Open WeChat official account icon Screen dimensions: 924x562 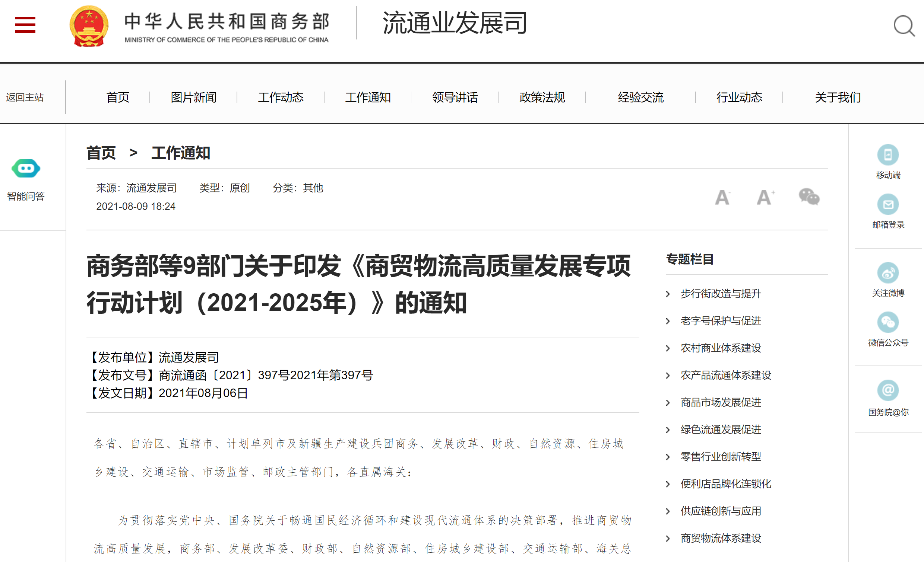[x=887, y=322]
